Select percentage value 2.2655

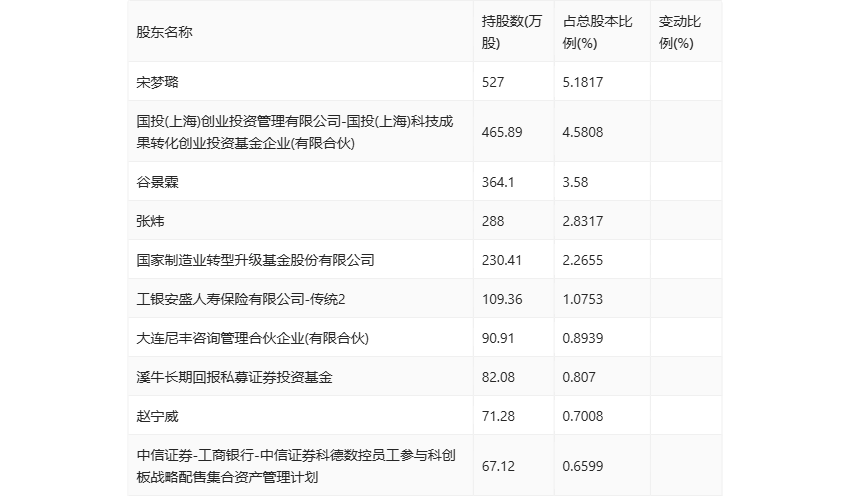click(x=583, y=260)
